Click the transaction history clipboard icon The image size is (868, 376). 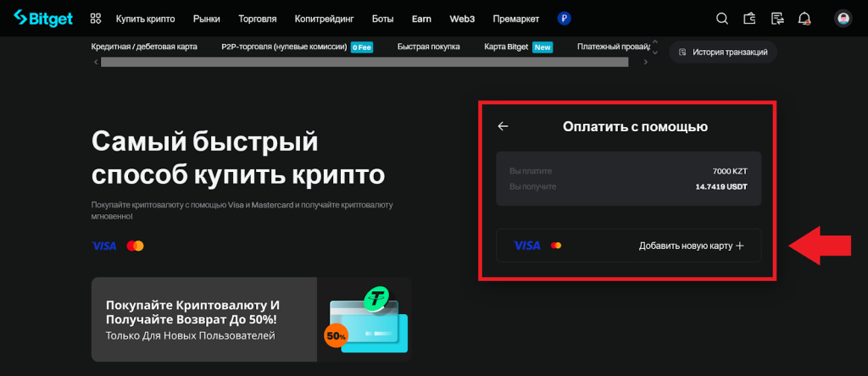(682, 53)
